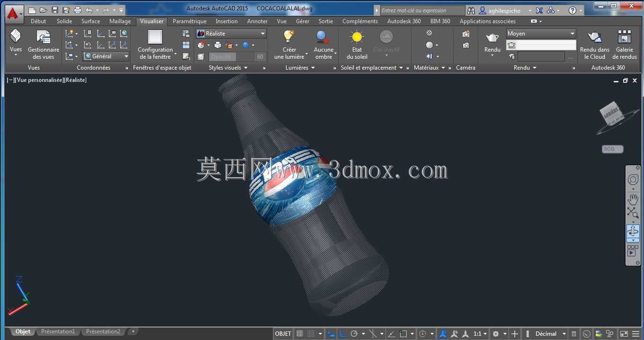Viewport: 644px width, 340px height.
Task: Click the create camera icon in Caméra panel
Action: coord(466,34)
